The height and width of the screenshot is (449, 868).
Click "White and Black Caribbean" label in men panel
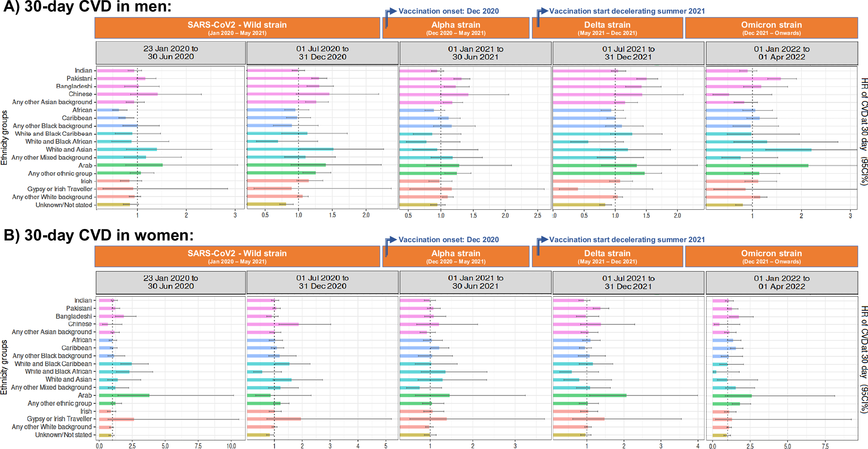coord(53,134)
